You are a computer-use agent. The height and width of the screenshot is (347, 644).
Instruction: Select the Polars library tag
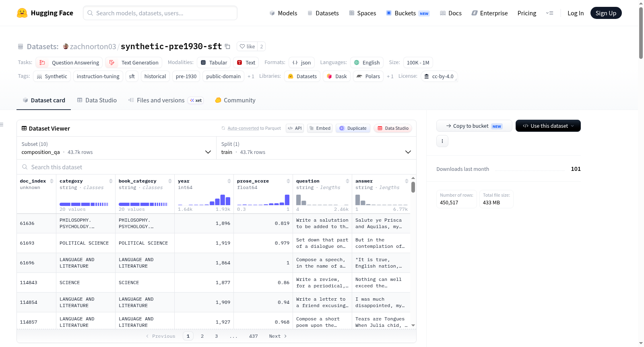(368, 76)
